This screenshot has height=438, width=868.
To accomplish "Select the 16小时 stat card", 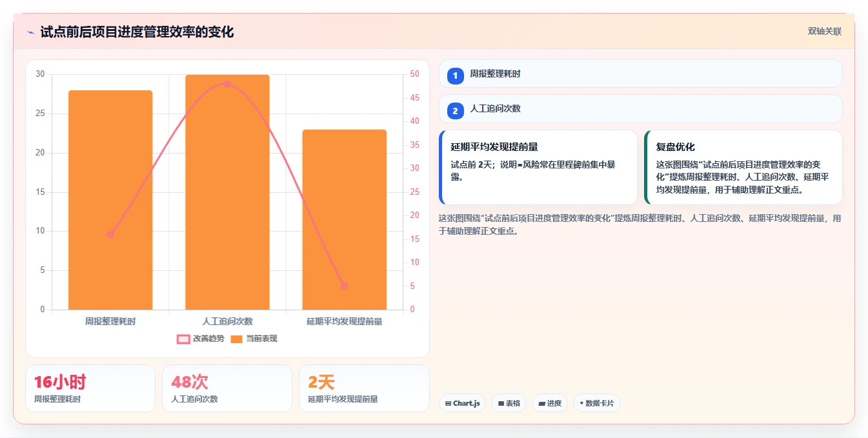I will coord(90,388).
